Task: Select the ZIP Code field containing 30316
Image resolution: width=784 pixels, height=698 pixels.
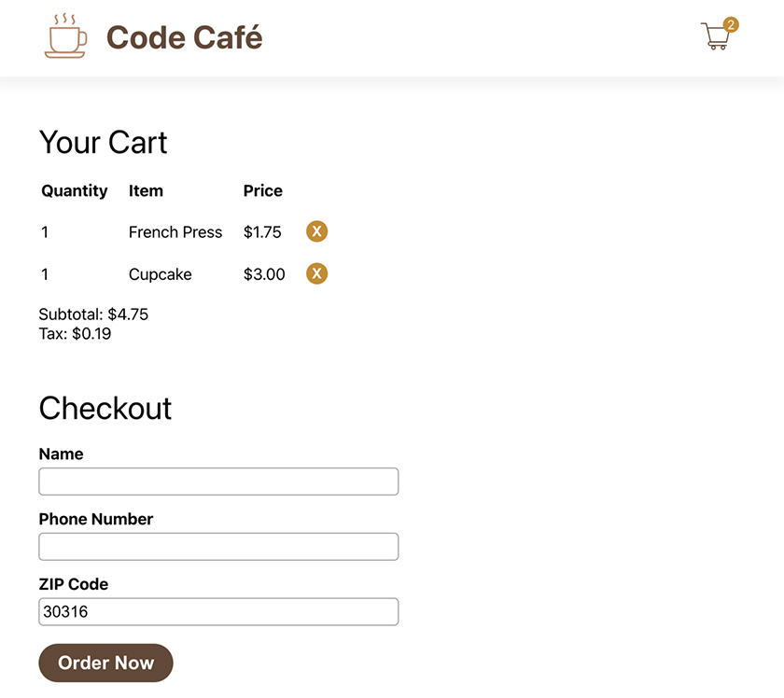Action: coord(217,611)
